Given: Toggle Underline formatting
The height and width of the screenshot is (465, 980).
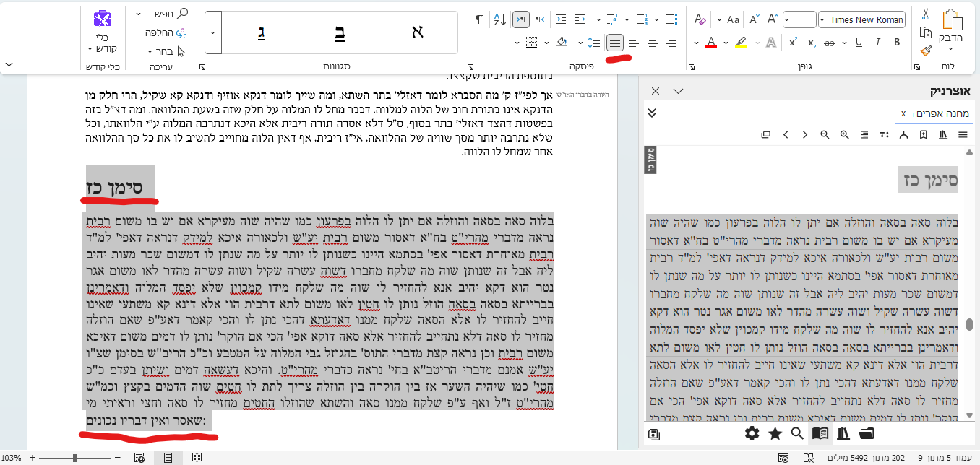Looking at the screenshot, I should point(858,42).
